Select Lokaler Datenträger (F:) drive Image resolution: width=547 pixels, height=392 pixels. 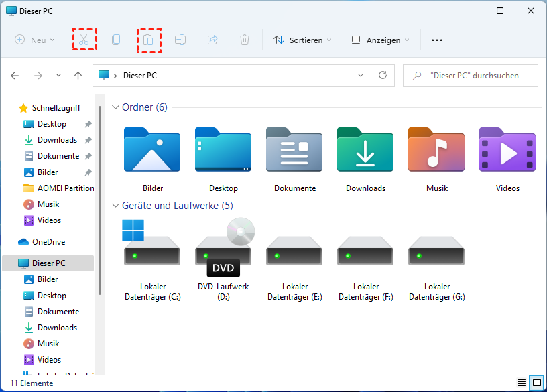click(365, 269)
